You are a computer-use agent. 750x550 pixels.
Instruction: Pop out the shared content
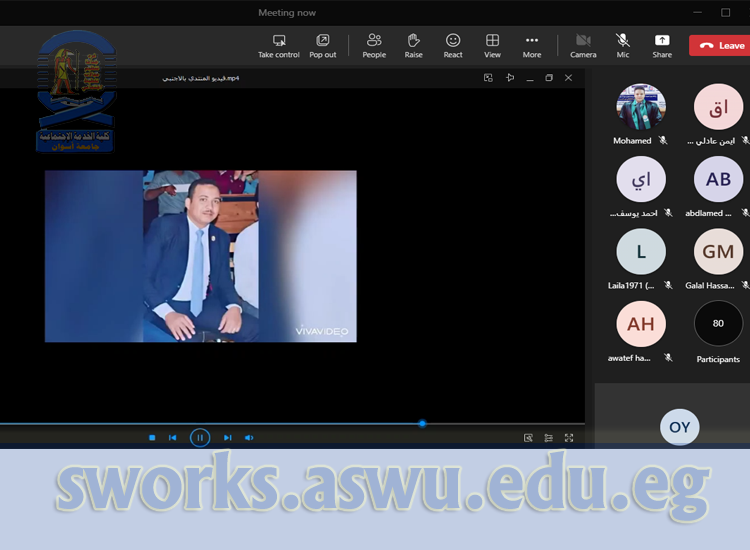point(322,45)
